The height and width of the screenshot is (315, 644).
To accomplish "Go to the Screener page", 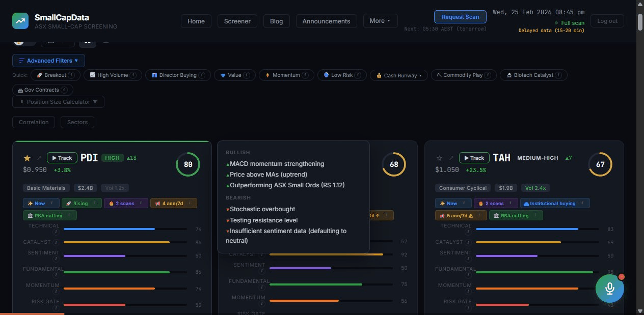I will (x=237, y=21).
